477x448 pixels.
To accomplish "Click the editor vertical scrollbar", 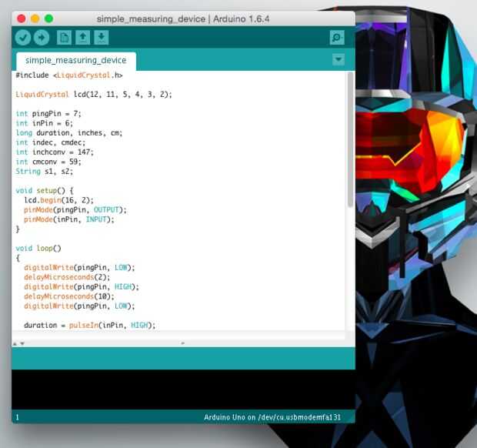I will [x=351, y=139].
